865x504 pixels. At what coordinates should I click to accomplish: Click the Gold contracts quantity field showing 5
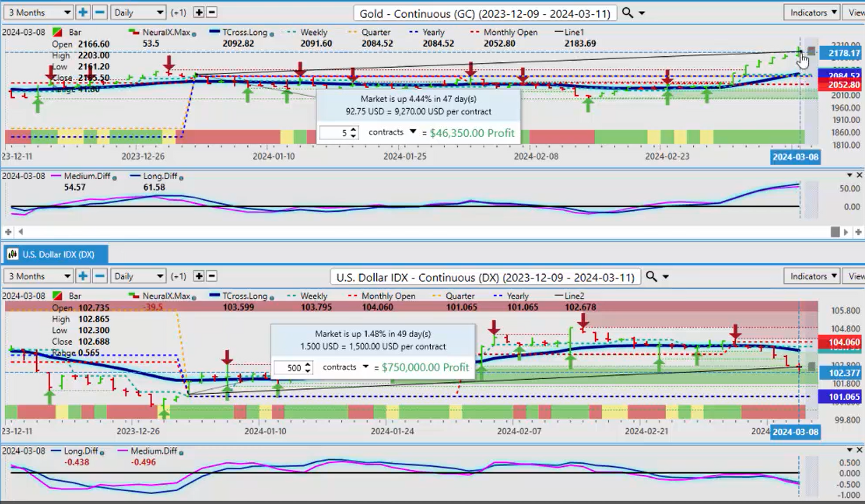coord(339,133)
